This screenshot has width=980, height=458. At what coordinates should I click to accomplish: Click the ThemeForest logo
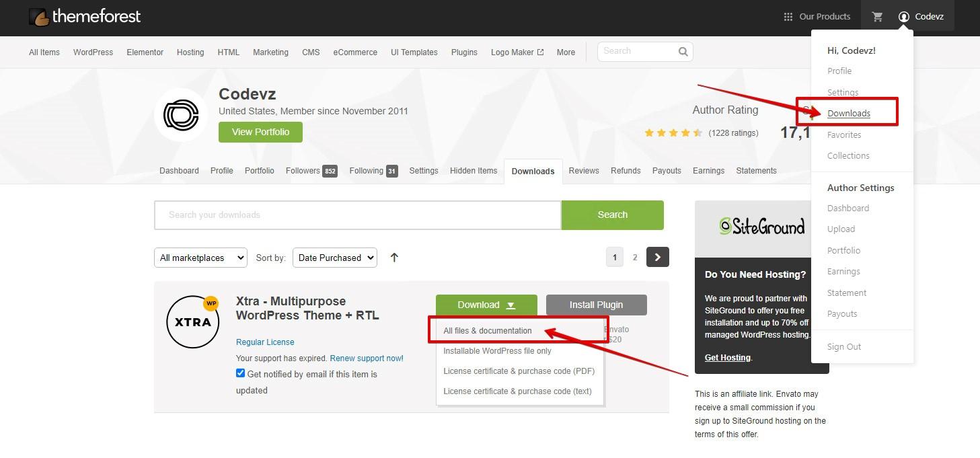[x=85, y=17]
